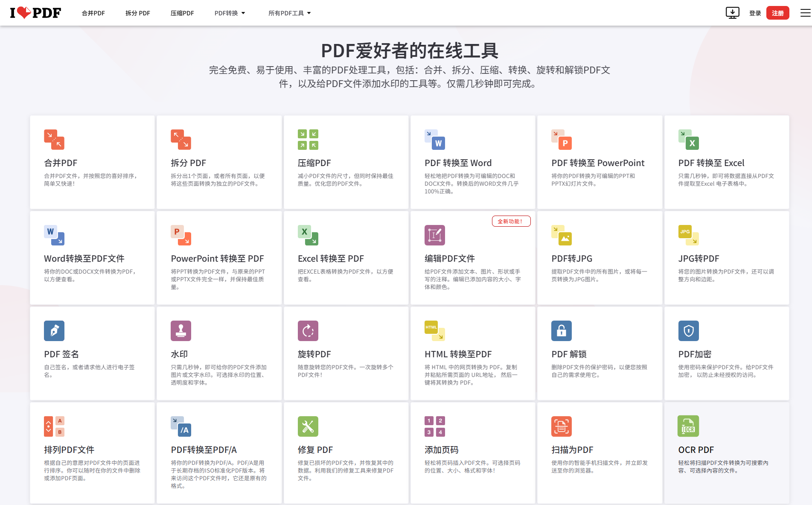The width and height of the screenshot is (812, 505).
Task: Select the 拆分 PDF split tool icon
Action: coord(180,140)
